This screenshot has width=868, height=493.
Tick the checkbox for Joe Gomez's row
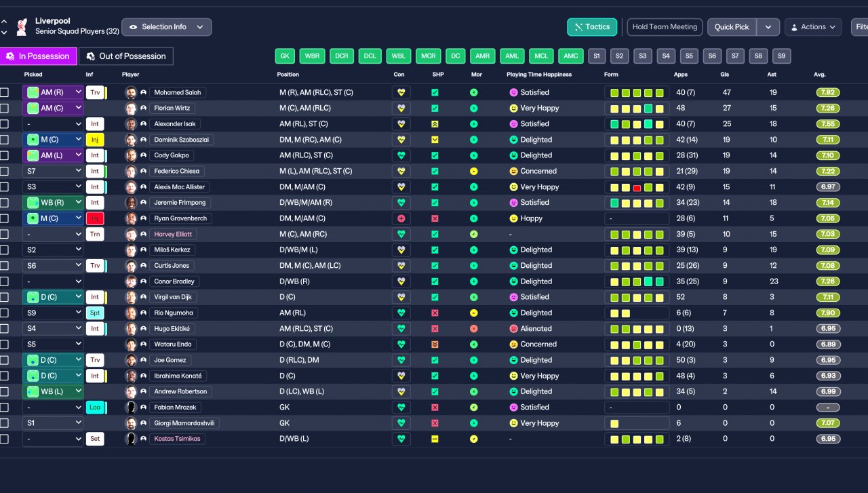coord(5,360)
